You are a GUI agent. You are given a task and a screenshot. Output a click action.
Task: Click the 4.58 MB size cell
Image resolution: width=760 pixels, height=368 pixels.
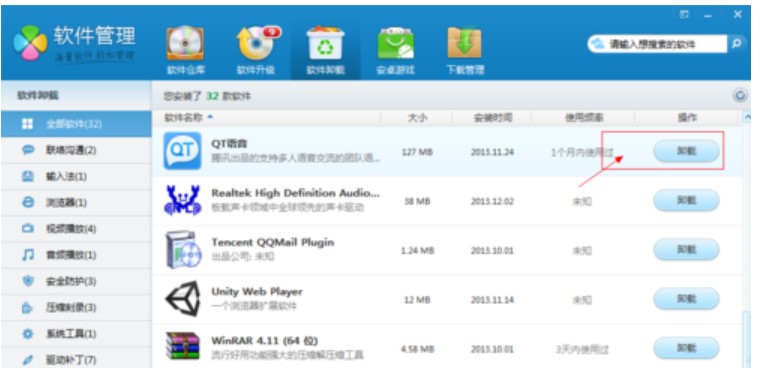[x=417, y=349]
